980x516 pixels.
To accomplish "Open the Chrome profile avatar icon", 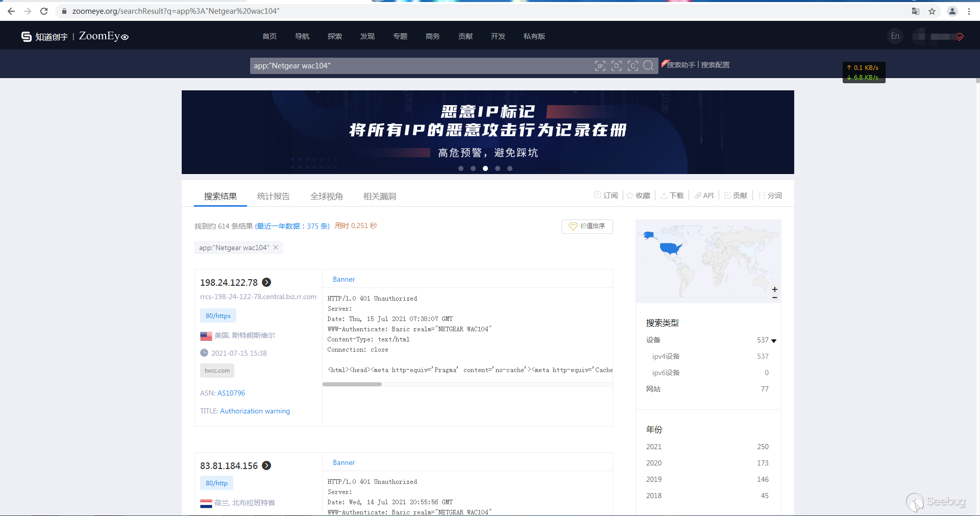I will [952, 11].
